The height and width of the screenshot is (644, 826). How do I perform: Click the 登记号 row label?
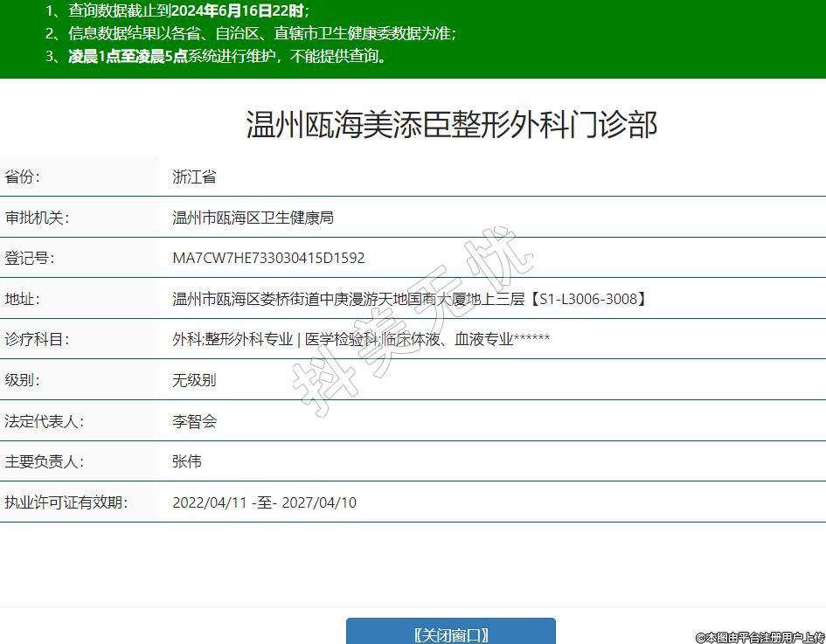30,258
